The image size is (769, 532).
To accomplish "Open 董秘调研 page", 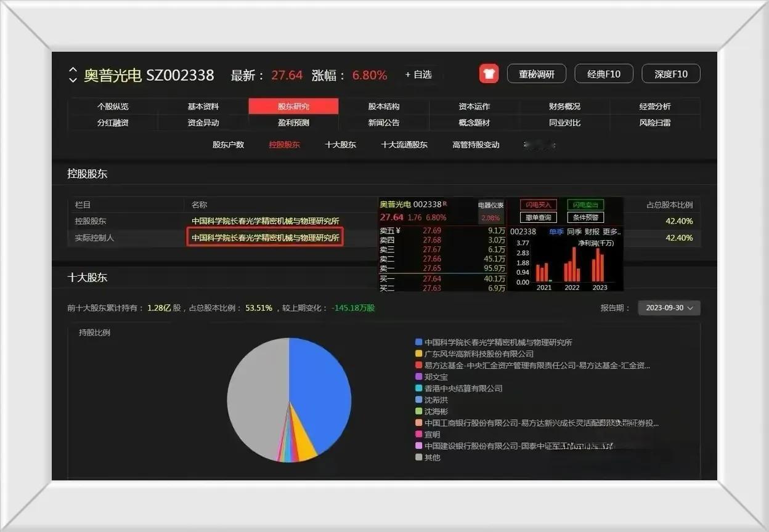I will click(x=536, y=74).
